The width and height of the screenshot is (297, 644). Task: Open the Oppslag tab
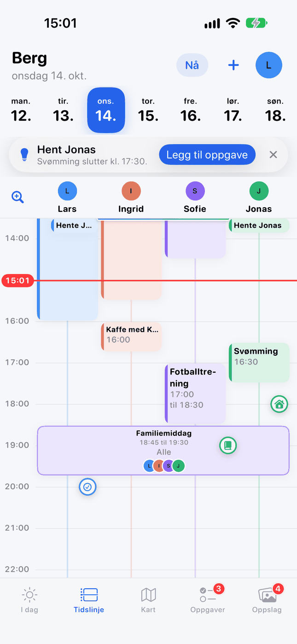point(267,599)
